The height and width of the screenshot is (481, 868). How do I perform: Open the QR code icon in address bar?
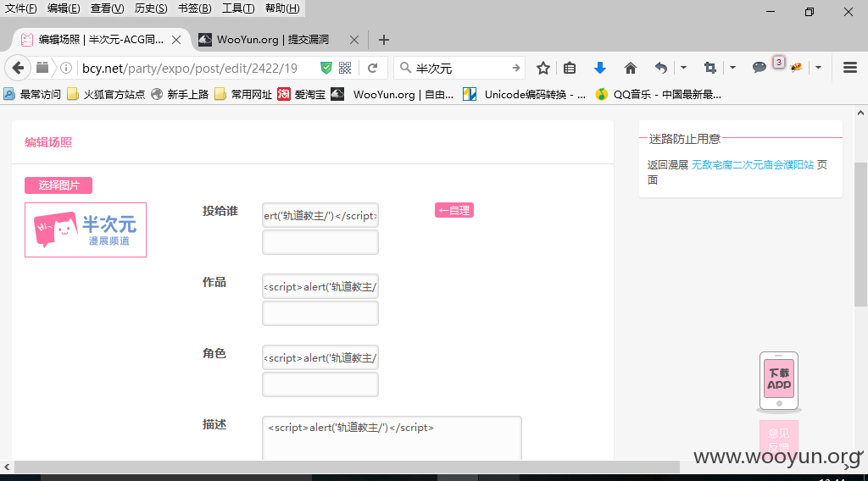tap(345, 68)
